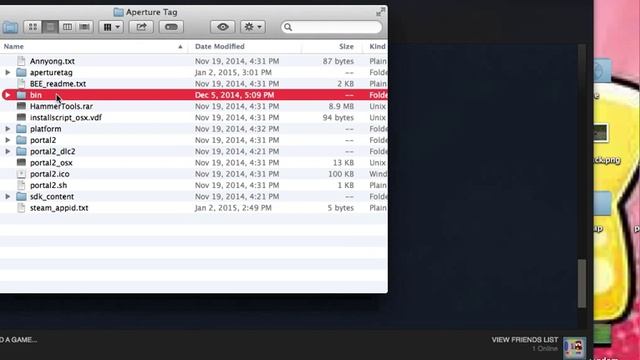Expand the platform folder disclosure triangle
The image size is (640, 360).
tap(8, 129)
